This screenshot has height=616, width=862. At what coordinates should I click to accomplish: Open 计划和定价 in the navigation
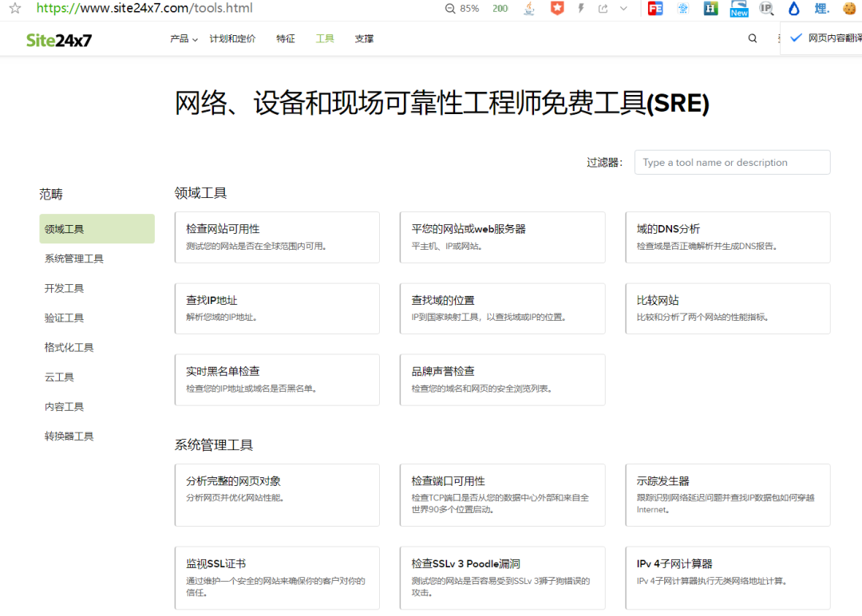pyautogui.click(x=232, y=38)
